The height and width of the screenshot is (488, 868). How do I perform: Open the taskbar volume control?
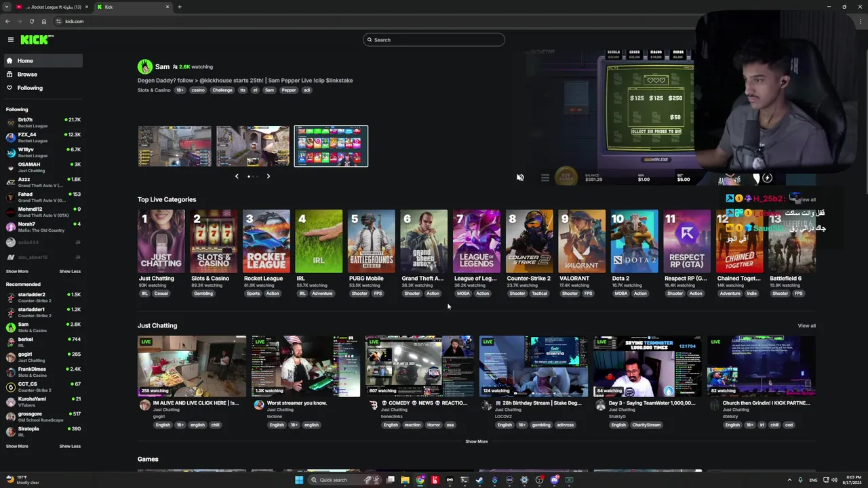coord(833,480)
